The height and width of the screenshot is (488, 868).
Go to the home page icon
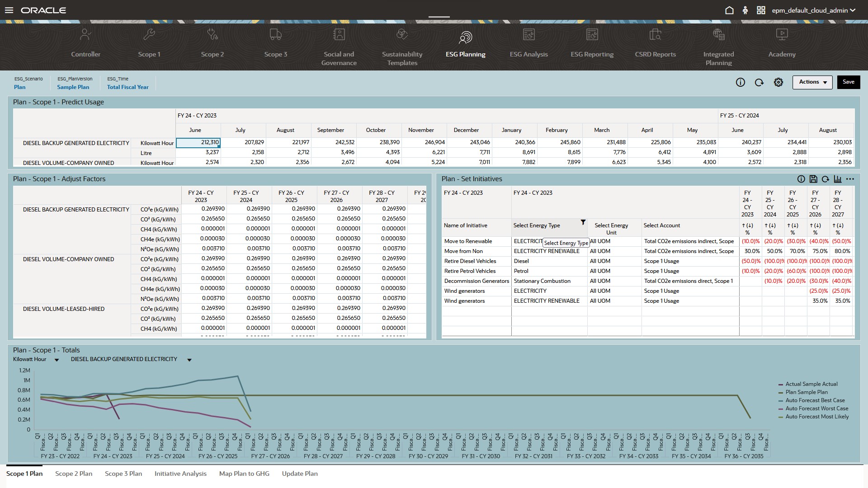coord(729,10)
